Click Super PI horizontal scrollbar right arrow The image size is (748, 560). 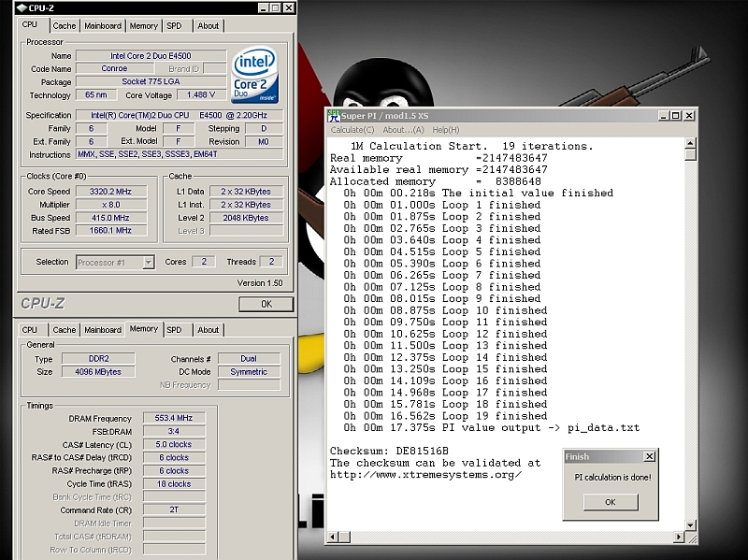(x=679, y=538)
